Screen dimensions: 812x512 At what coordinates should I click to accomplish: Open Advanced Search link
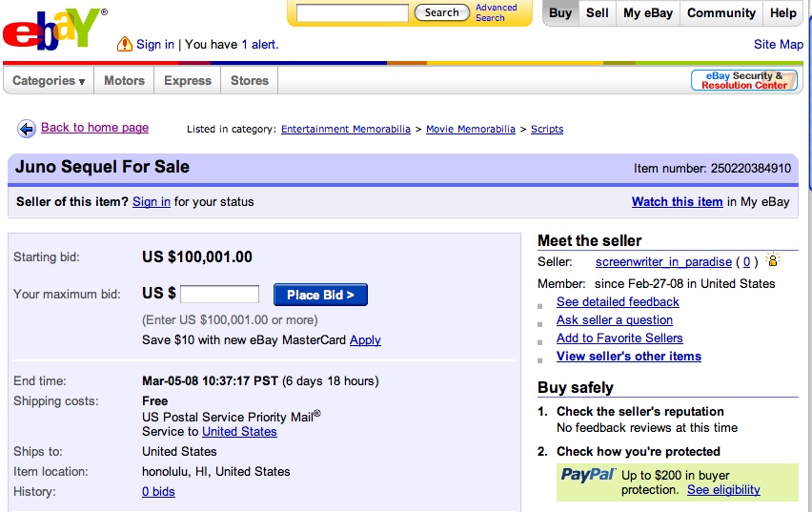click(x=497, y=12)
